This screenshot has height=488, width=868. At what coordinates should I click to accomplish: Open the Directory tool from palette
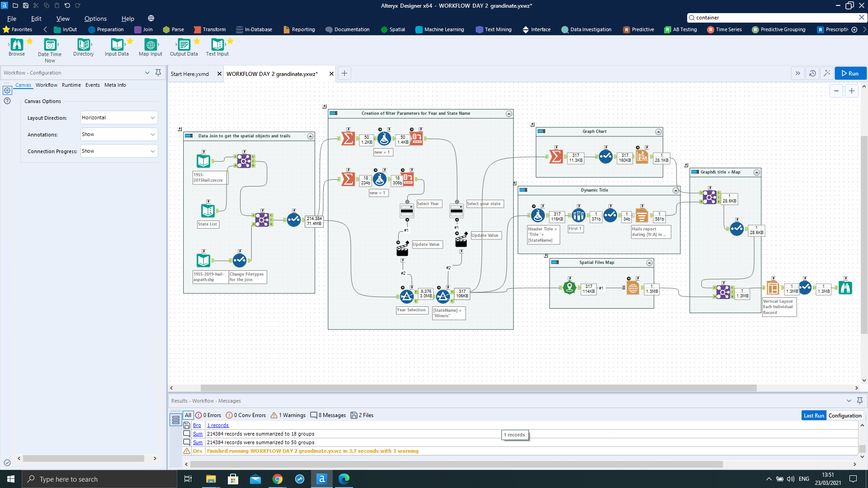tap(84, 45)
